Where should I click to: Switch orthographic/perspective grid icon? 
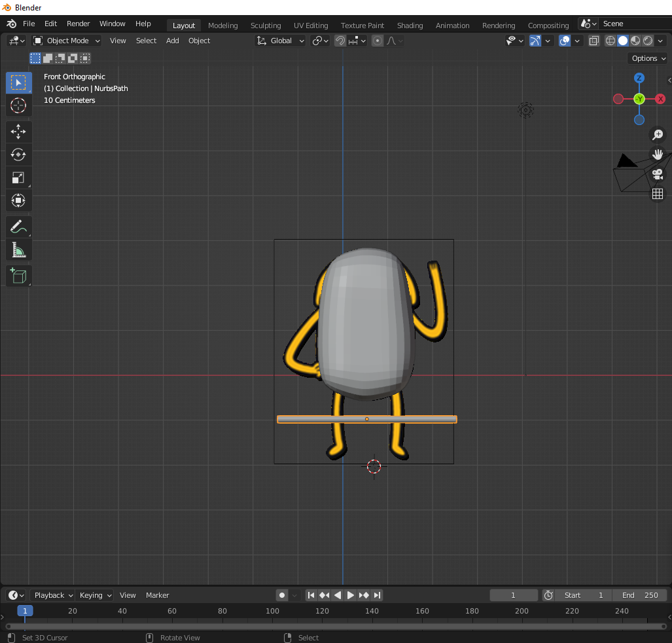[658, 194]
